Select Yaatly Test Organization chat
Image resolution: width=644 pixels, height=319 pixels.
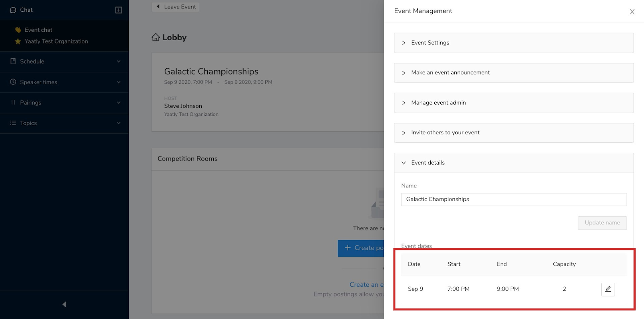56,41
